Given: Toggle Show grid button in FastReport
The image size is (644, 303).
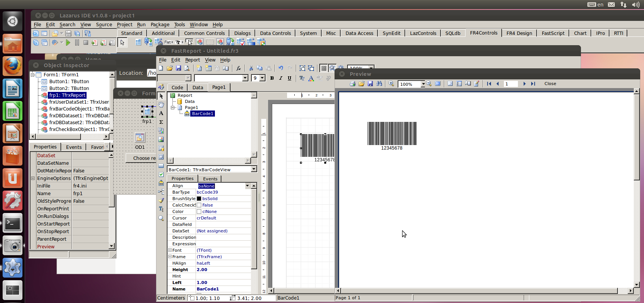Looking at the screenshot, I should (324, 68).
